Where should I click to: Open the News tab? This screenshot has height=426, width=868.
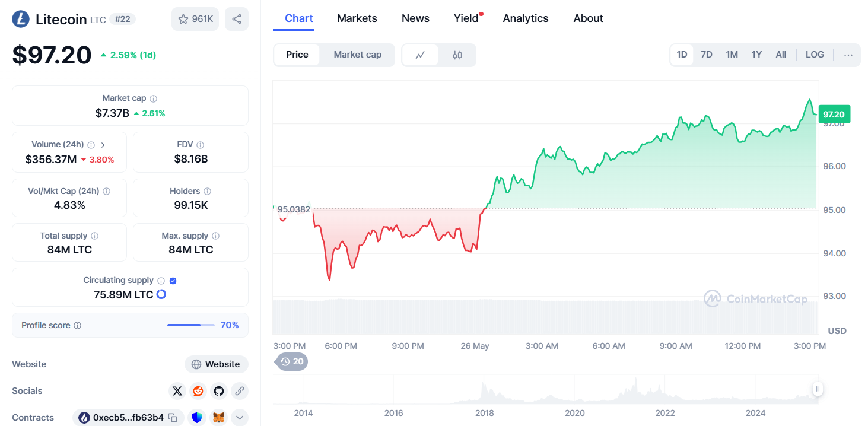[x=415, y=18]
